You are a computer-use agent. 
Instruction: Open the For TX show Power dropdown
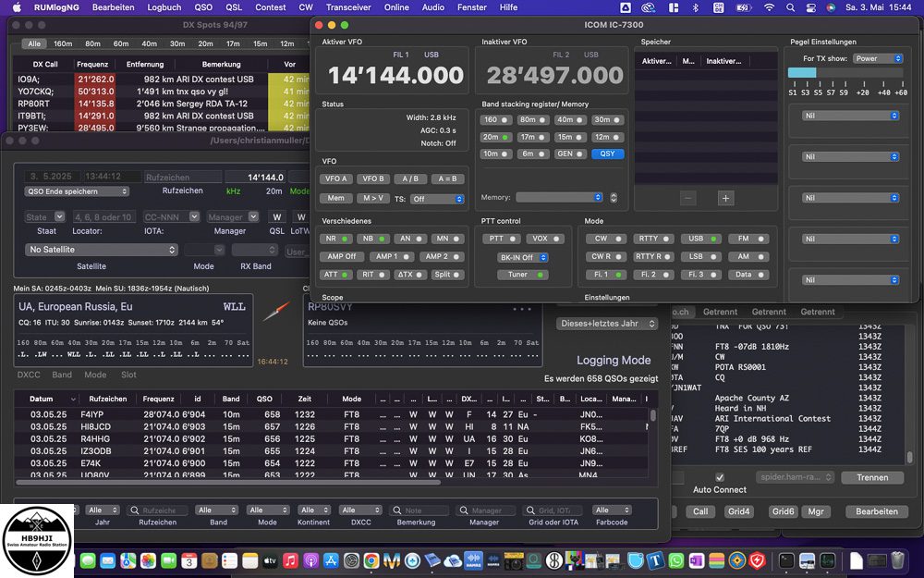point(878,58)
